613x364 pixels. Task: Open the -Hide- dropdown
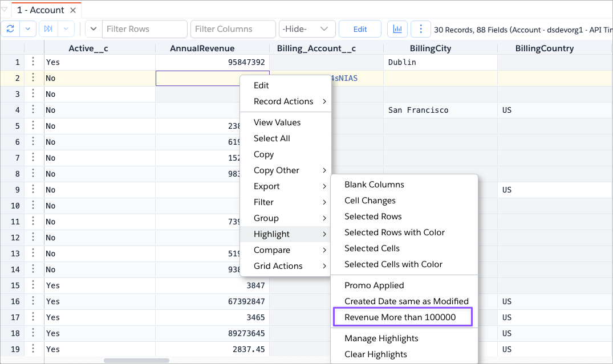click(x=306, y=29)
